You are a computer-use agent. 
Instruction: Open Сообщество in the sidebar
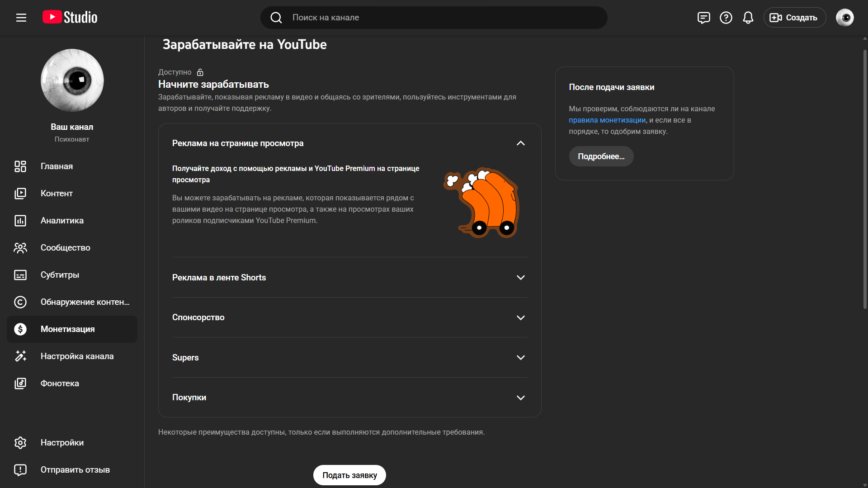pyautogui.click(x=72, y=248)
